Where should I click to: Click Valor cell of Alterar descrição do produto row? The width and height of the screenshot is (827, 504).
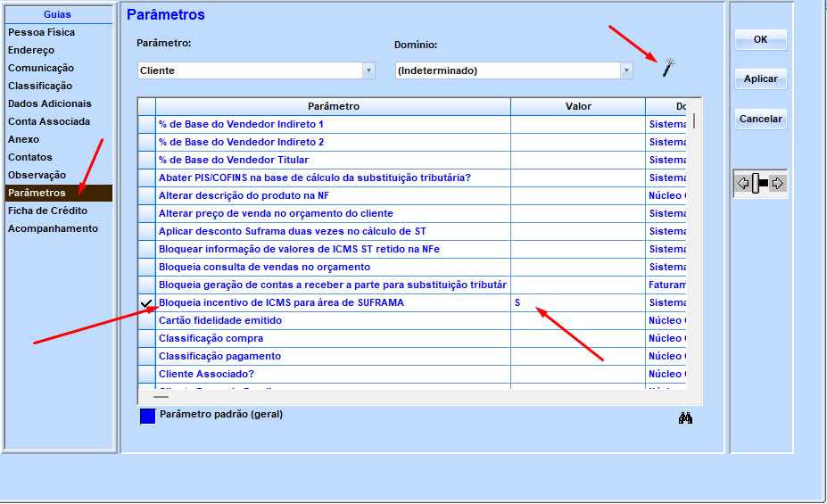point(578,196)
